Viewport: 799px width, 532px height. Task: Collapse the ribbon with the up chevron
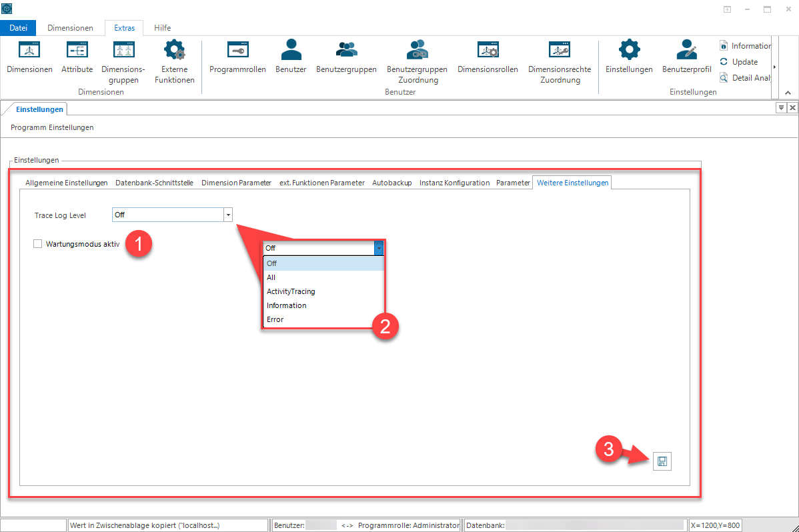788,93
